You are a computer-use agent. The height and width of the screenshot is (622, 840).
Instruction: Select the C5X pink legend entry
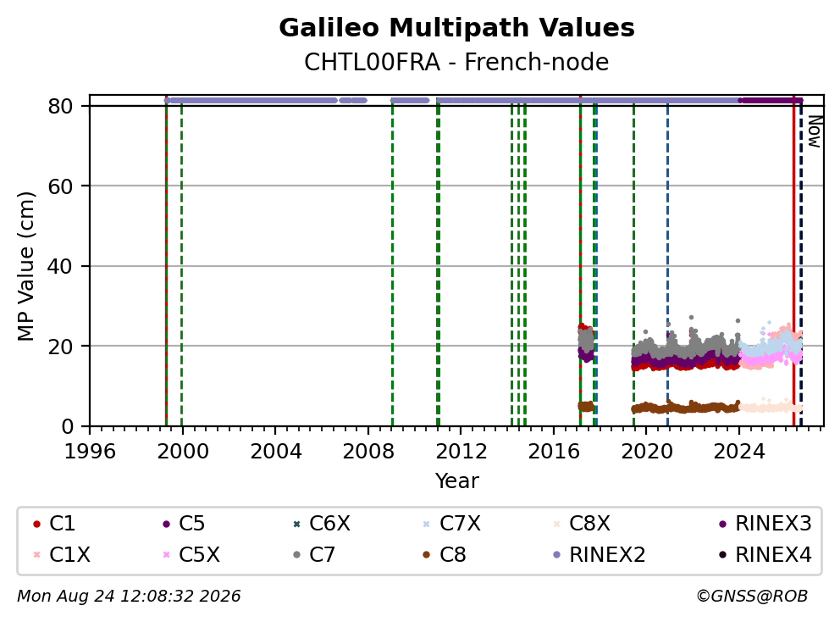click(x=191, y=554)
